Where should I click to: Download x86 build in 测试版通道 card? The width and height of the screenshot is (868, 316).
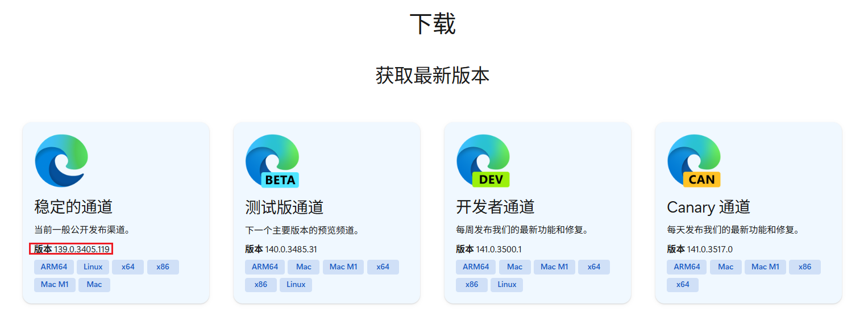coord(261,285)
